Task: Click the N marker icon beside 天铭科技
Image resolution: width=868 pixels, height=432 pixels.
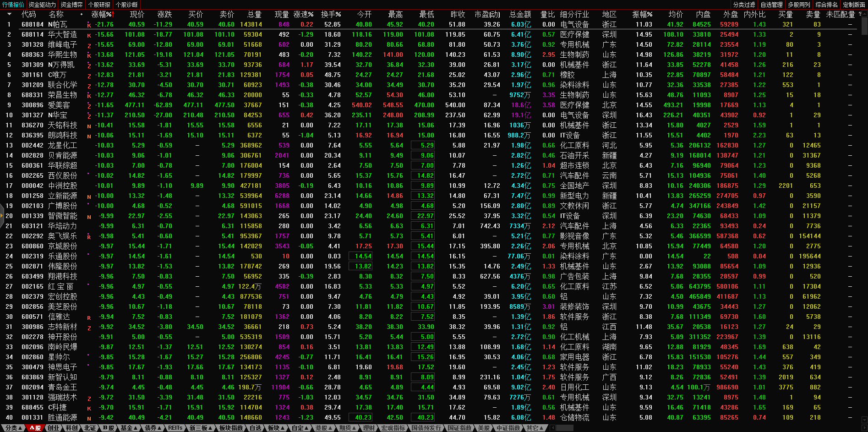Action: pos(89,126)
